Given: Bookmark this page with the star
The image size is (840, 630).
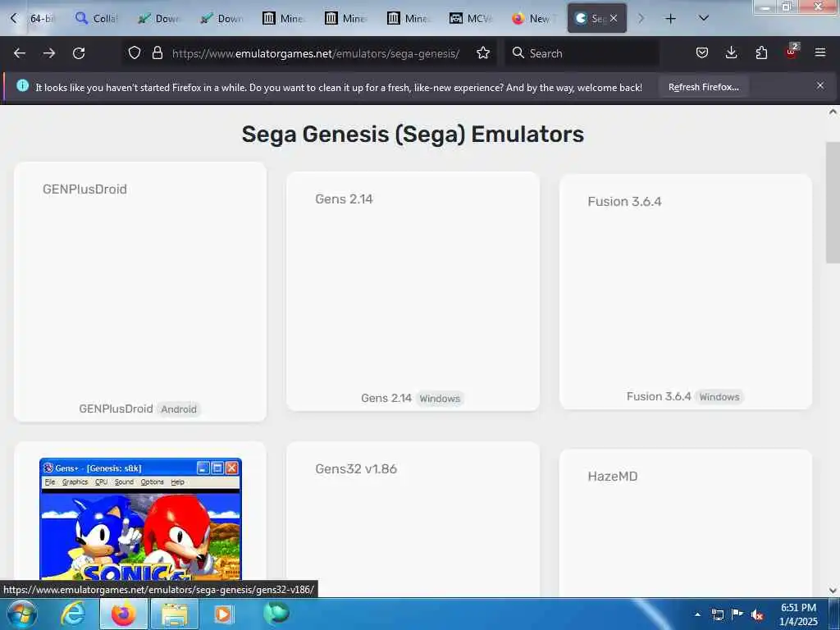Looking at the screenshot, I should coord(483,52).
